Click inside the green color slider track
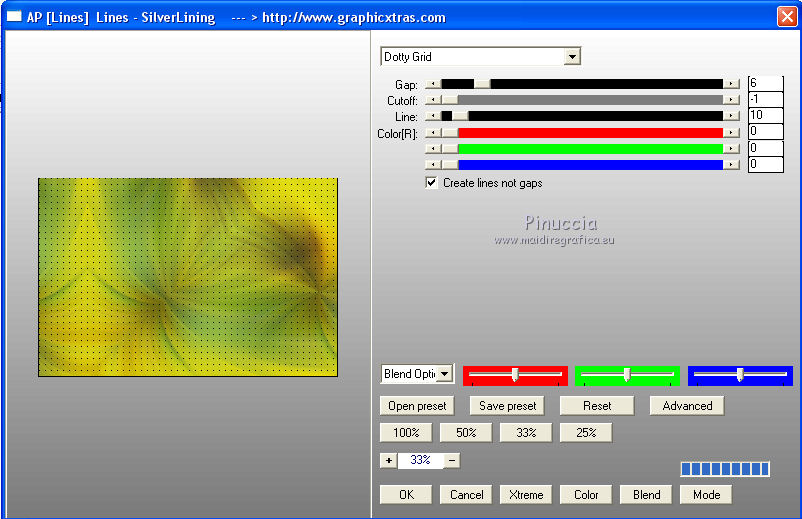The height and width of the screenshot is (519, 802). (x=591, y=149)
